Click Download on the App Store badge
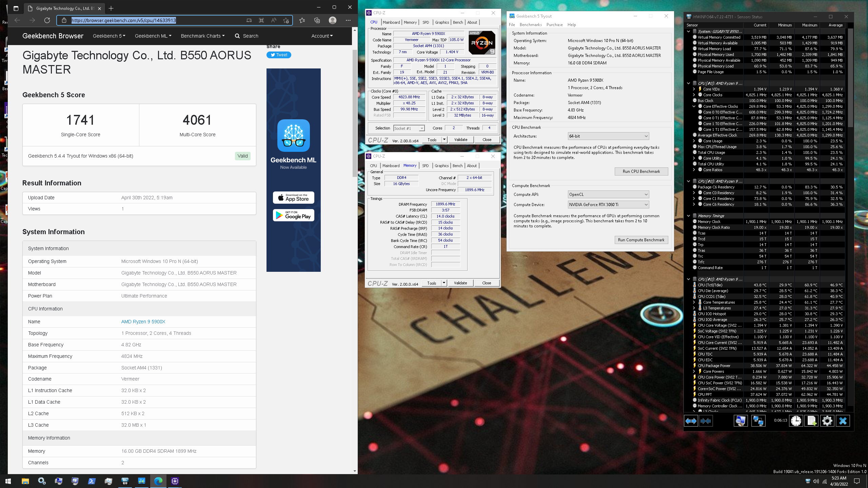This screenshot has width=868, height=488. click(293, 198)
